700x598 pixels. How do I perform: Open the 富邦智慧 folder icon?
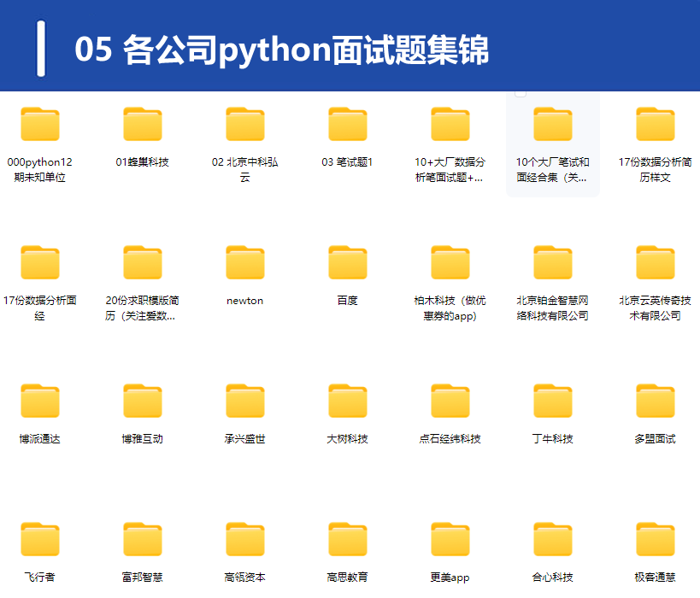point(143,539)
